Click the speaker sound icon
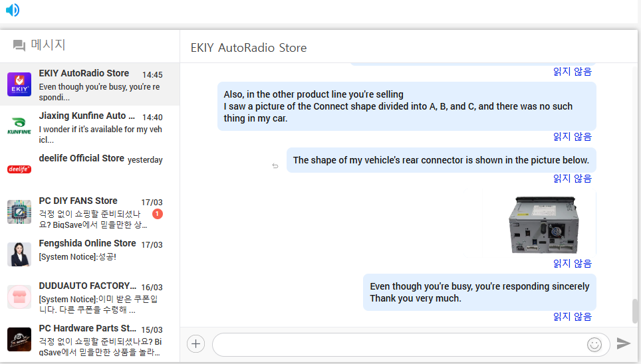Screen dimensions: 641x364 (x=12, y=10)
